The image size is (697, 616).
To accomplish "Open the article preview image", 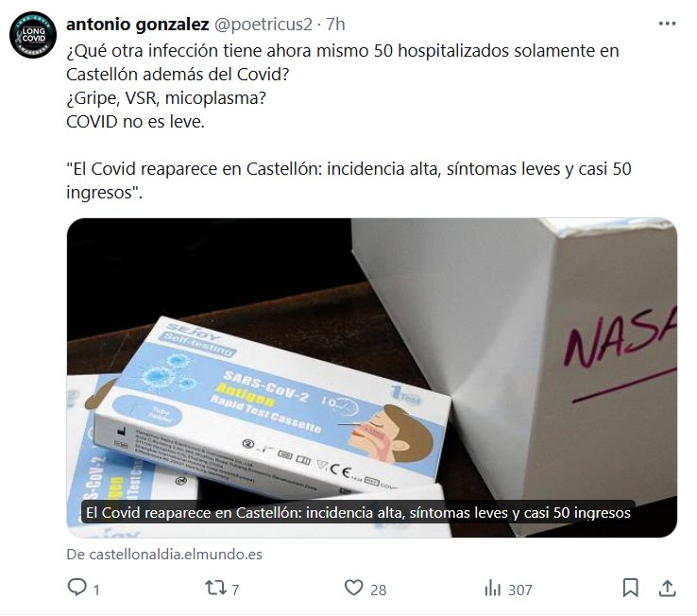I will (x=371, y=378).
